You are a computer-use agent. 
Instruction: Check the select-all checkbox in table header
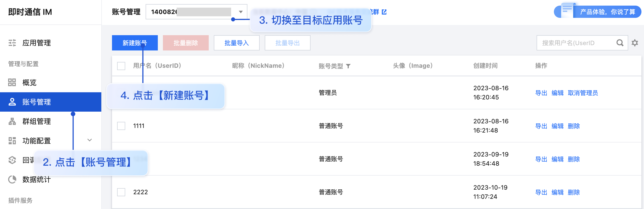click(x=121, y=66)
